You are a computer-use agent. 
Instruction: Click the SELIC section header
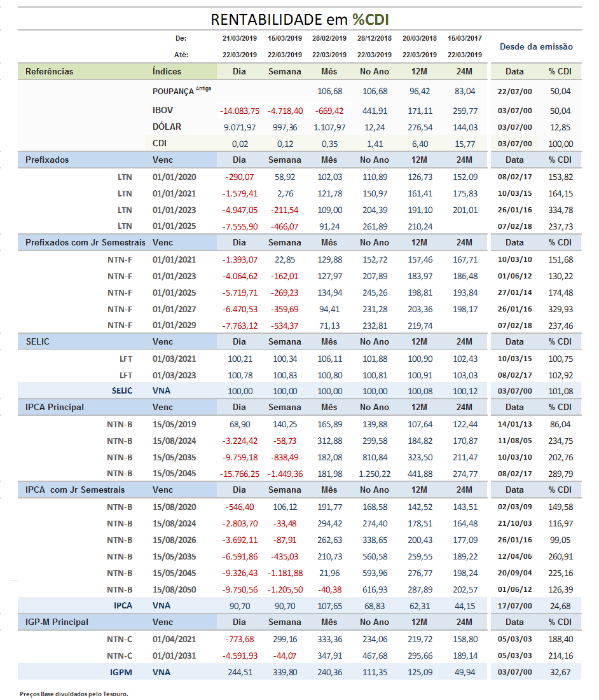[38, 341]
